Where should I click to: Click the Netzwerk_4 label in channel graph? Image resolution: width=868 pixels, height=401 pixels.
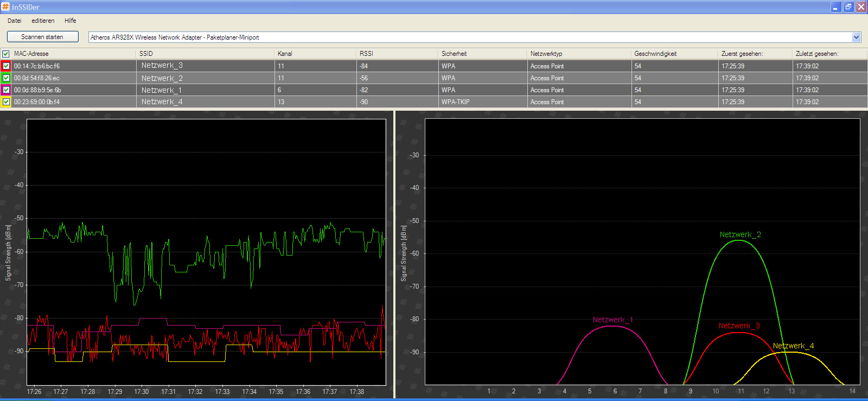coord(793,346)
